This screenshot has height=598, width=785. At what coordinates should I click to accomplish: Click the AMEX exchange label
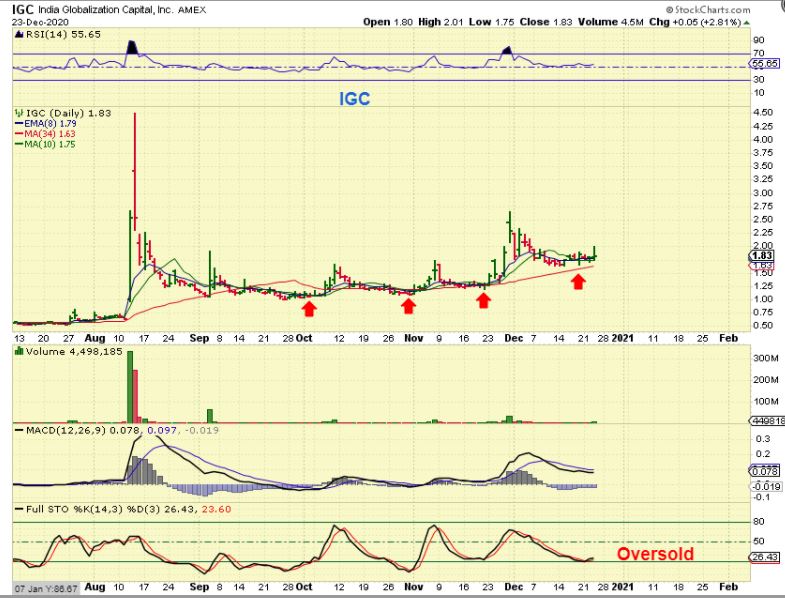(192, 10)
